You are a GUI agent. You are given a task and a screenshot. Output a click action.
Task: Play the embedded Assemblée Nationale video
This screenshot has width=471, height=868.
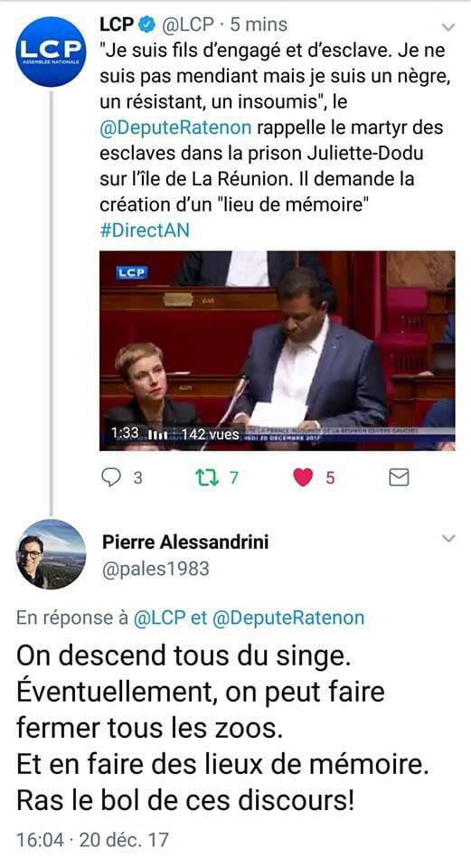coord(278,351)
